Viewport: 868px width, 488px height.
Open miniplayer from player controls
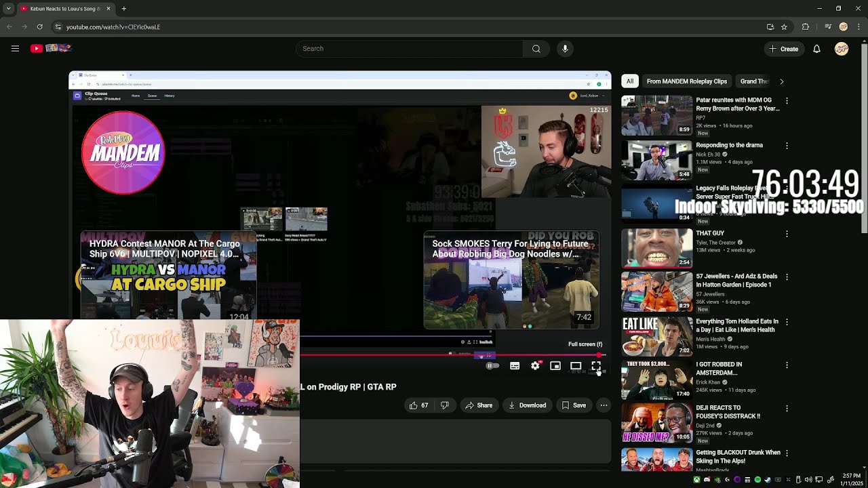coord(555,366)
